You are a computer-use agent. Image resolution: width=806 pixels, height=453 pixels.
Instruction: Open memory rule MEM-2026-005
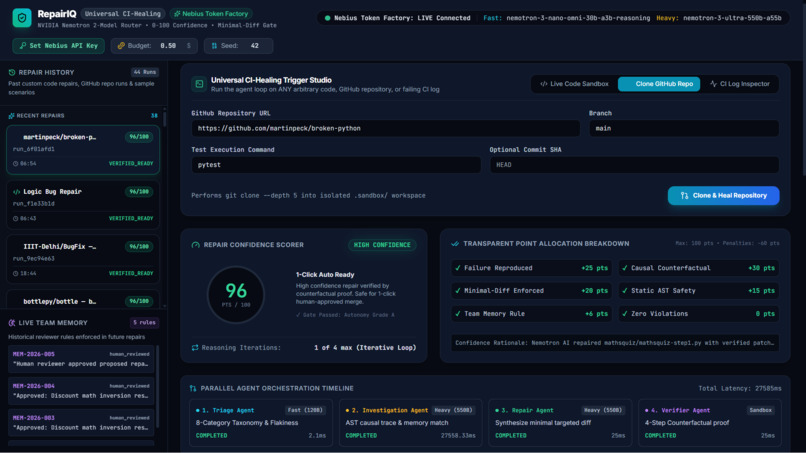(81, 359)
